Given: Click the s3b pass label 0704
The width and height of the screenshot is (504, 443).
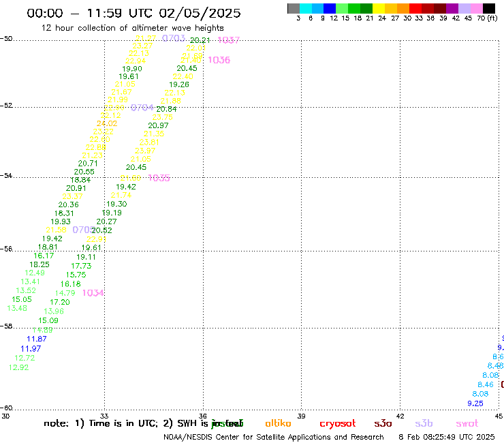Looking at the screenshot, I should click(x=142, y=108).
